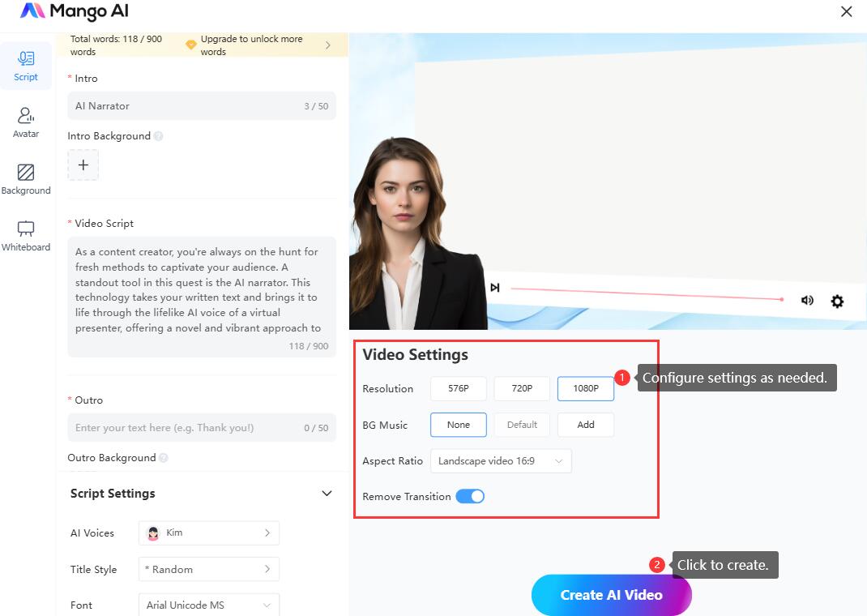Add an intro background with plus icon
Image resolution: width=867 pixels, height=616 pixels.
click(x=83, y=165)
